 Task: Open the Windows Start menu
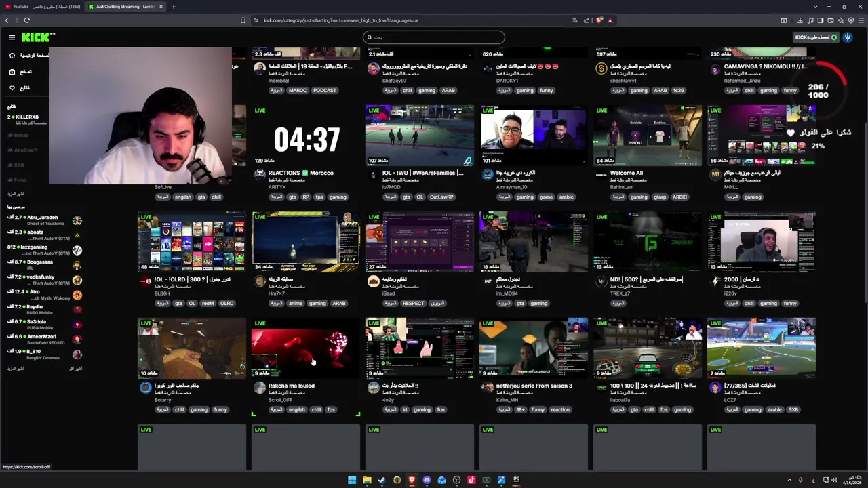coord(352,480)
